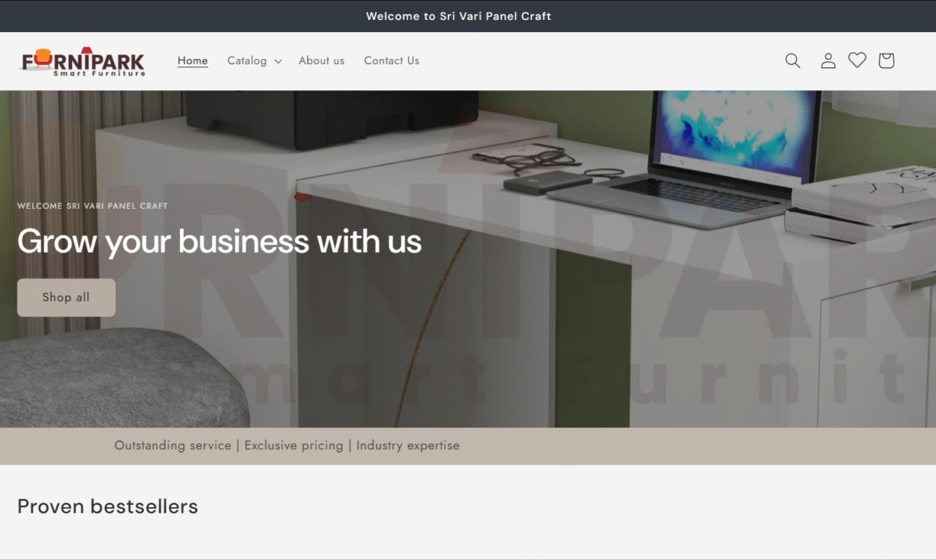Go to the Home menu item
This screenshot has height=560, width=936.
point(192,60)
